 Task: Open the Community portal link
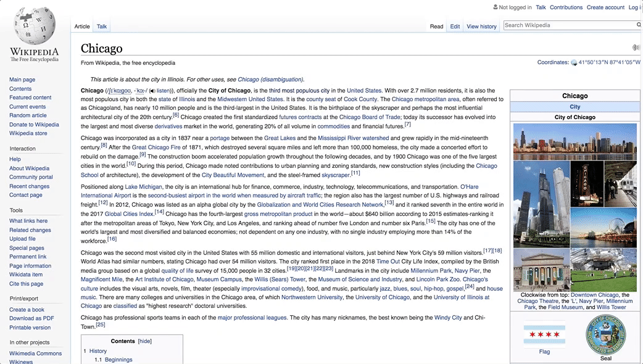pyautogui.click(x=31, y=177)
